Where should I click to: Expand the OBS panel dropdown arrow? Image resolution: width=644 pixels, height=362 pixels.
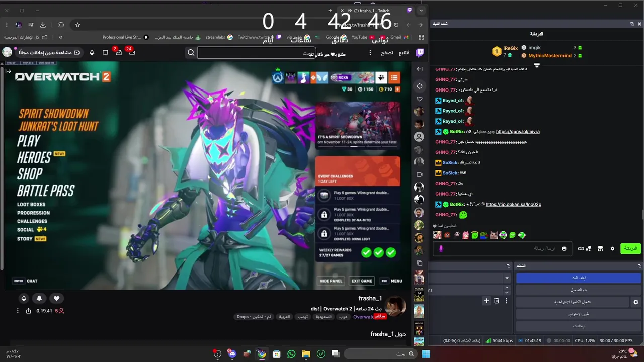click(x=507, y=278)
